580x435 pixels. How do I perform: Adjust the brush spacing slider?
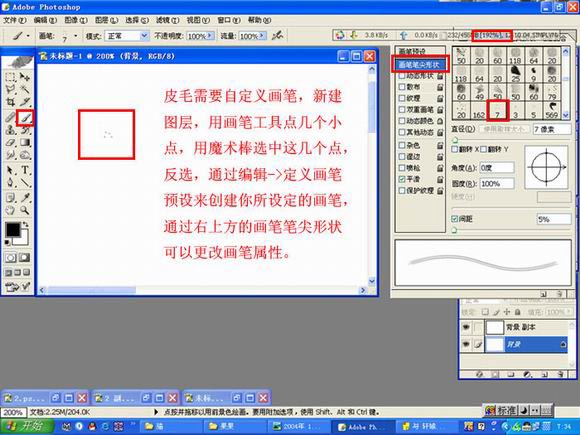tap(455, 230)
